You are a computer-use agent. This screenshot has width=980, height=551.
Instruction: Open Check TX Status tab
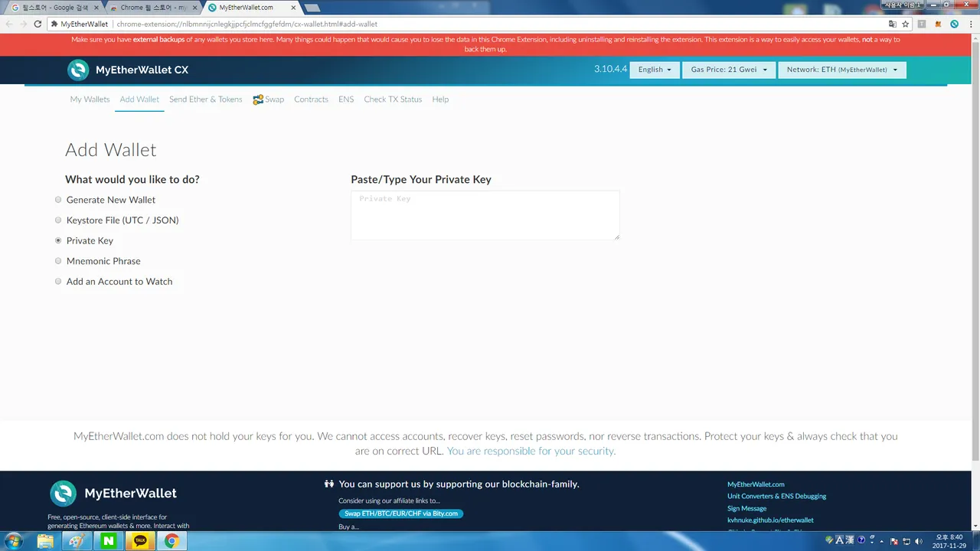(393, 99)
